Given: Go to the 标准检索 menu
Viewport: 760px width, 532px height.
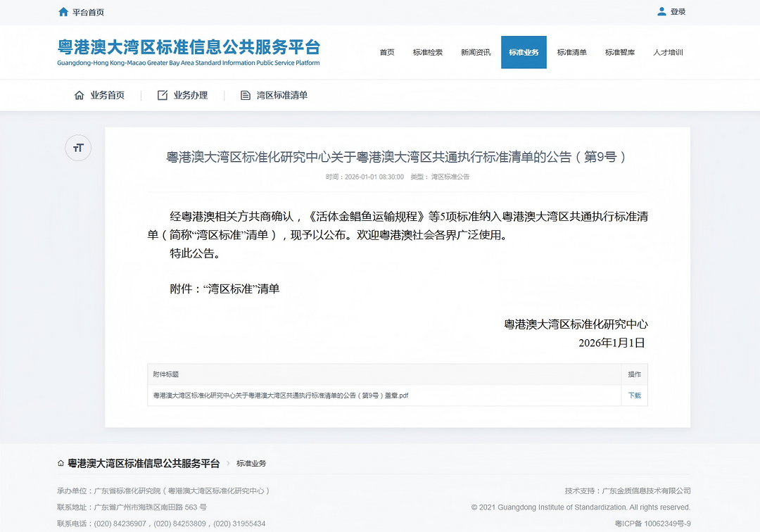Looking at the screenshot, I should 428,52.
